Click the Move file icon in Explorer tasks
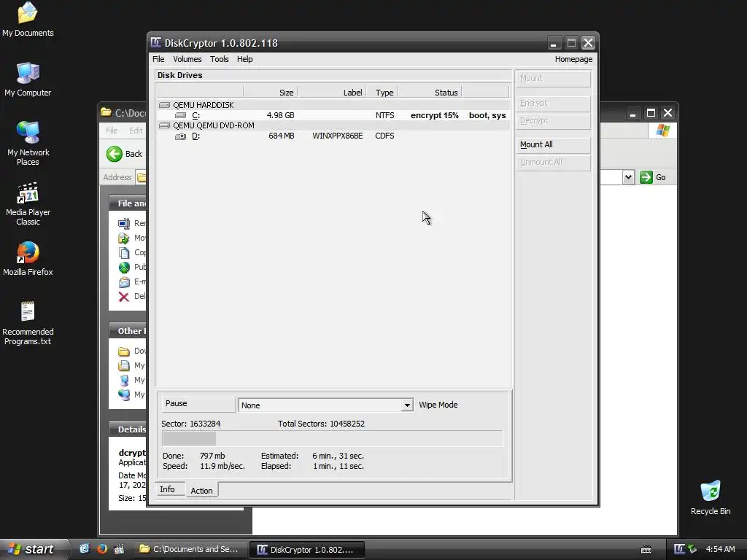The width and height of the screenshot is (747, 560). [124, 238]
